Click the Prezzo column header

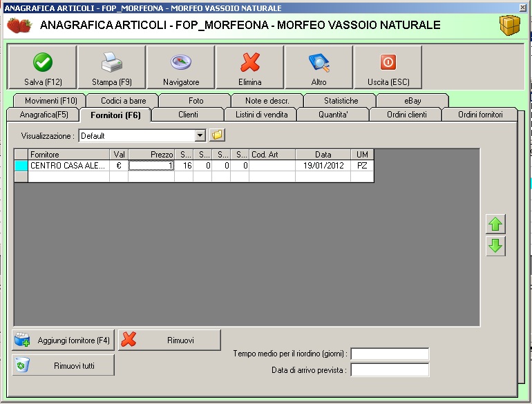click(x=151, y=154)
